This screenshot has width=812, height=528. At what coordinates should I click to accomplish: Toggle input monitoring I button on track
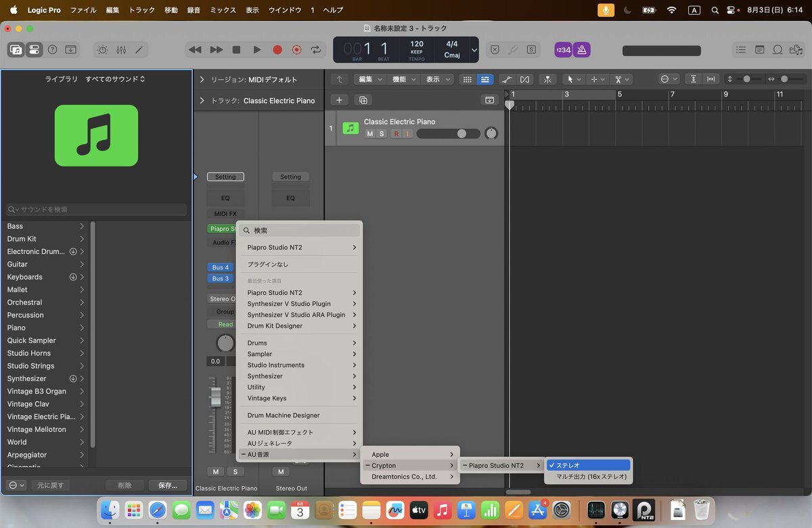408,134
